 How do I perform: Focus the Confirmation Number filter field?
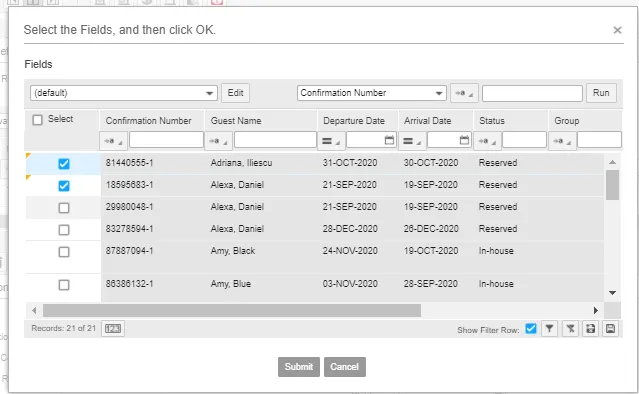point(166,140)
